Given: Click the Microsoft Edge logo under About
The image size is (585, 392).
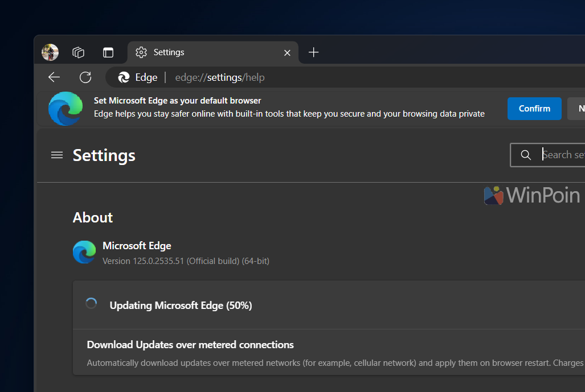Looking at the screenshot, I should click(x=84, y=253).
